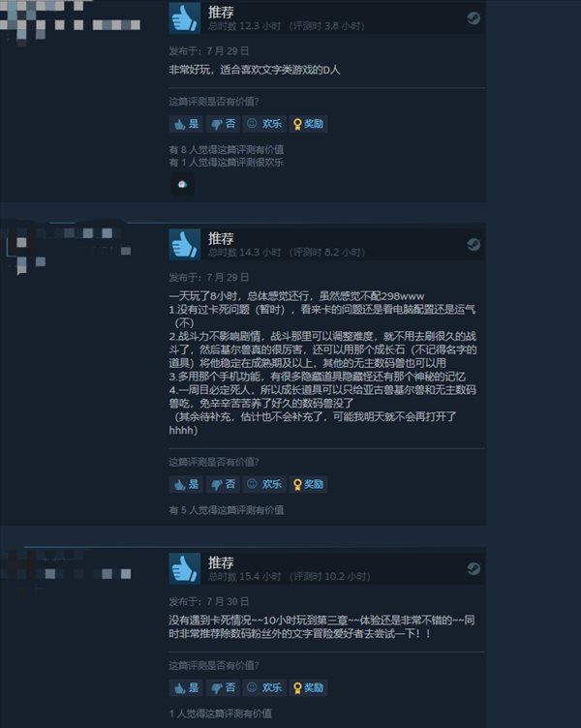Viewport: 581px width, 728px height.
Task: Vote 是 (yes) on the July 30 review
Action: 186,687
